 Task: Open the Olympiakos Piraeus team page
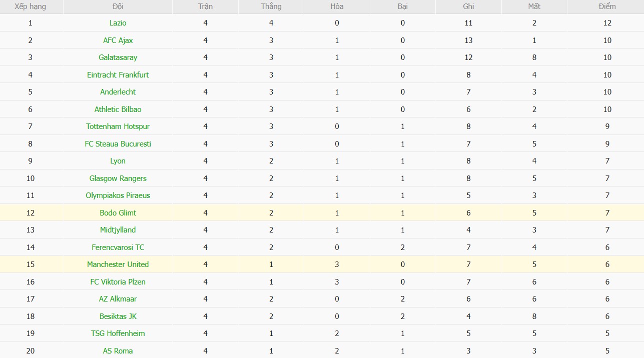(x=118, y=195)
